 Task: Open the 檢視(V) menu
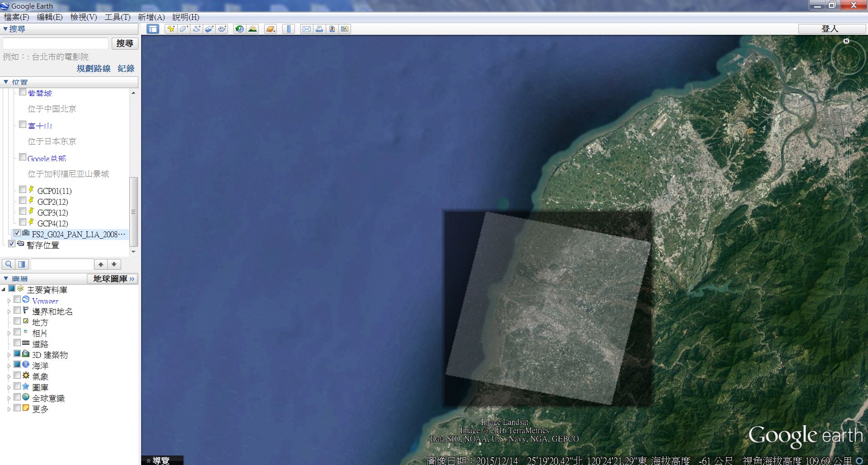[83, 17]
